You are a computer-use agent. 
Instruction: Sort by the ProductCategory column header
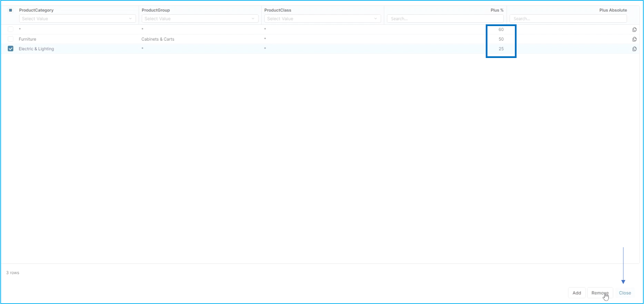[x=36, y=10]
